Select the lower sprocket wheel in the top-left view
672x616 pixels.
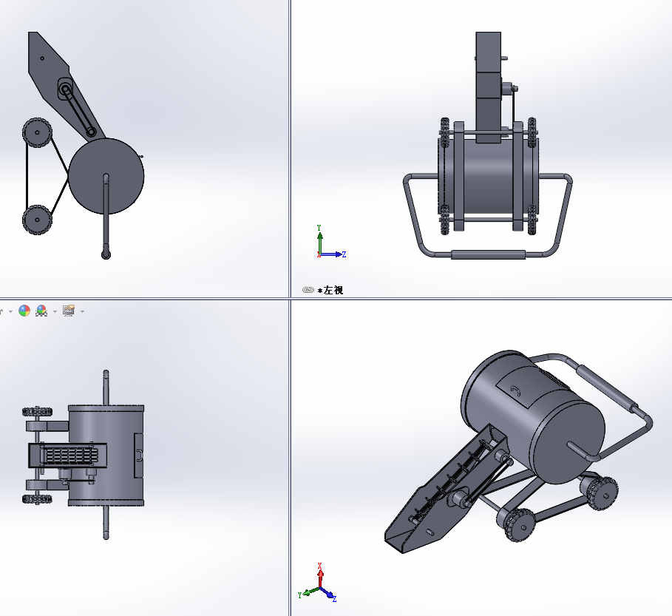(x=36, y=219)
